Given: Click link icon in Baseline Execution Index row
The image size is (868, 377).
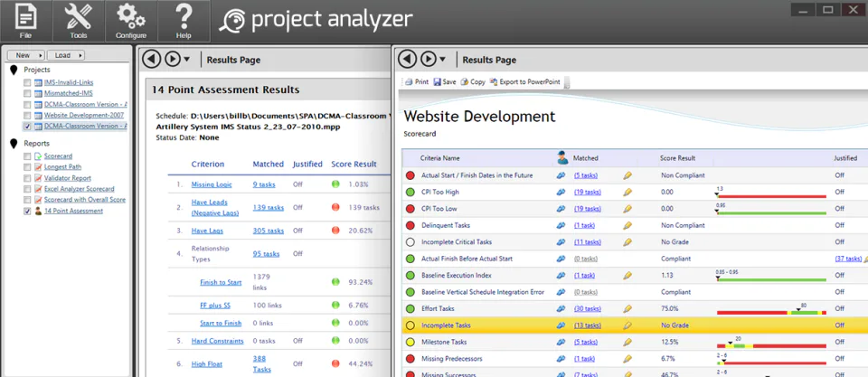Looking at the screenshot, I should tap(561, 275).
